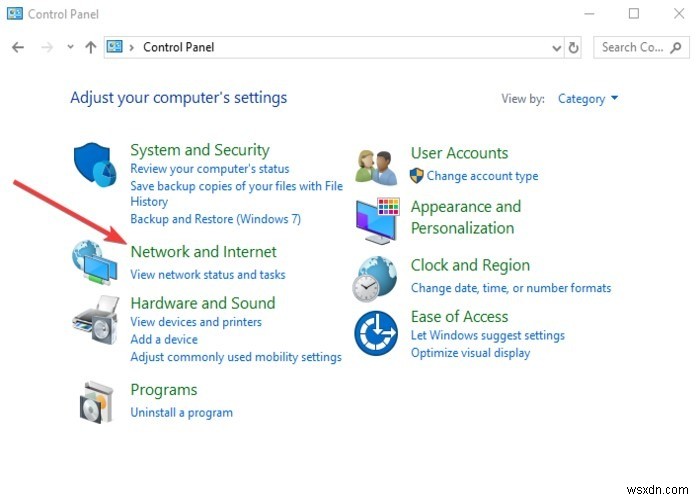Click Optimize visual display link

click(x=471, y=353)
